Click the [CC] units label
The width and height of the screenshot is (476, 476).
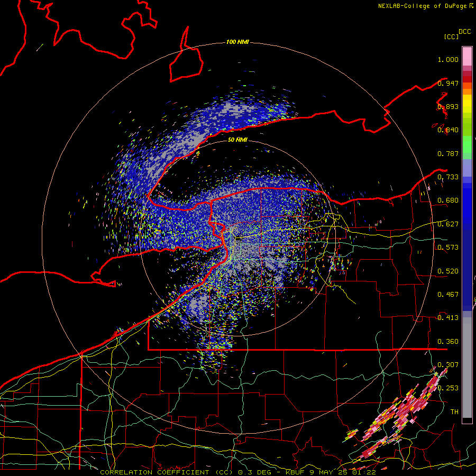click(452, 36)
